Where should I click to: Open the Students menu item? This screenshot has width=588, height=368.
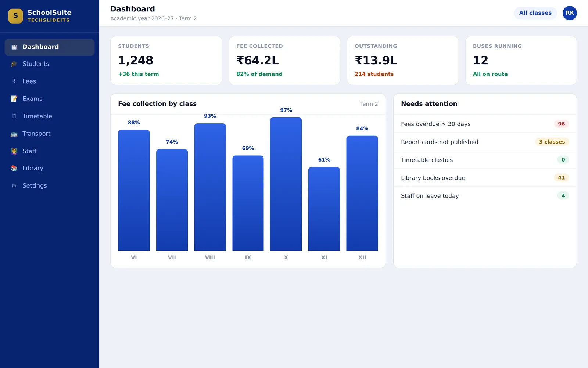coord(50,64)
